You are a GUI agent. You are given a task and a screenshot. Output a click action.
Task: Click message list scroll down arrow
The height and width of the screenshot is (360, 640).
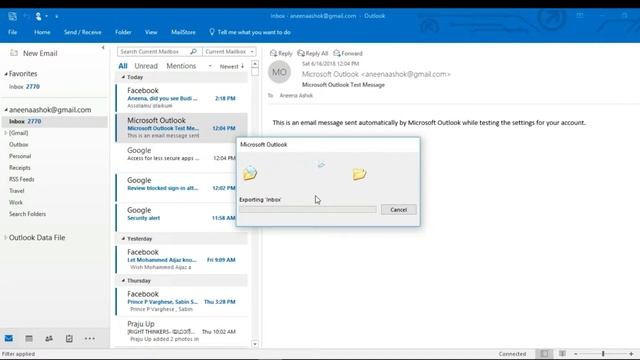[x=255, y=344]
